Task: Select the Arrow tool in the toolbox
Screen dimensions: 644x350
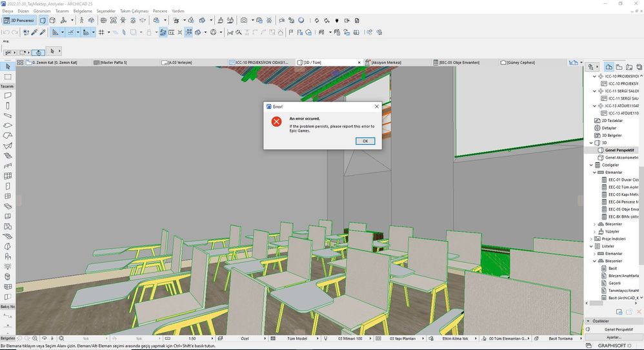Action: [x=8, y=67]
